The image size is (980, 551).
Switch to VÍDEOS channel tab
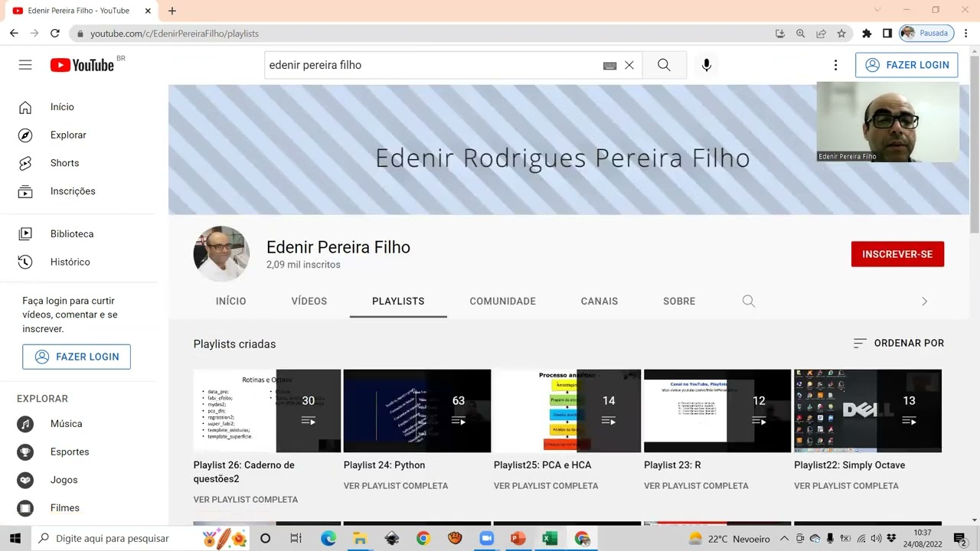pos(309,301)
